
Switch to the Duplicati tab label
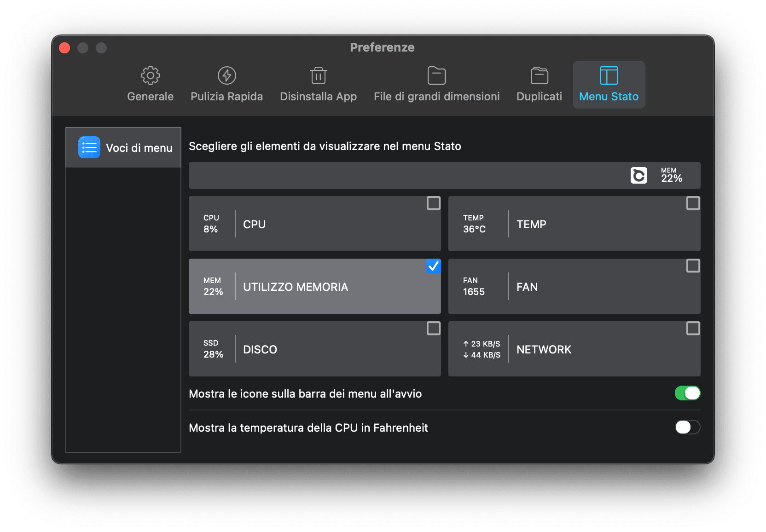click(x=539, y=97)
